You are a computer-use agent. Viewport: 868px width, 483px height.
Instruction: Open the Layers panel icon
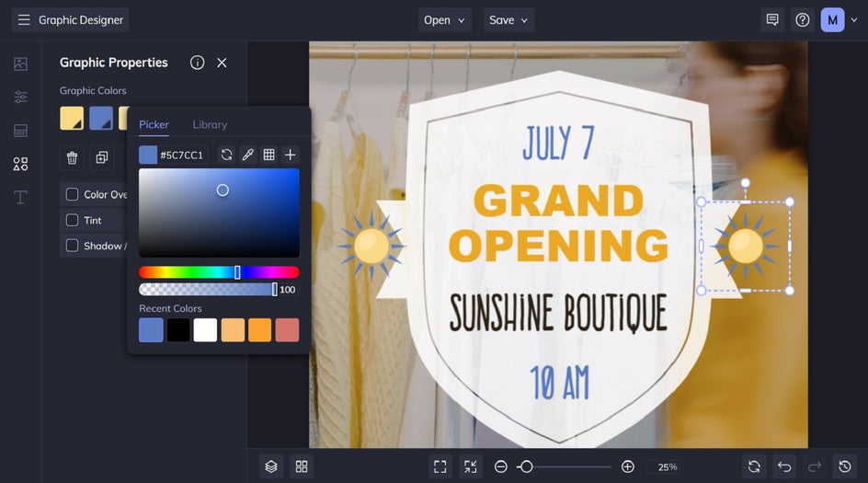[271, 467]
